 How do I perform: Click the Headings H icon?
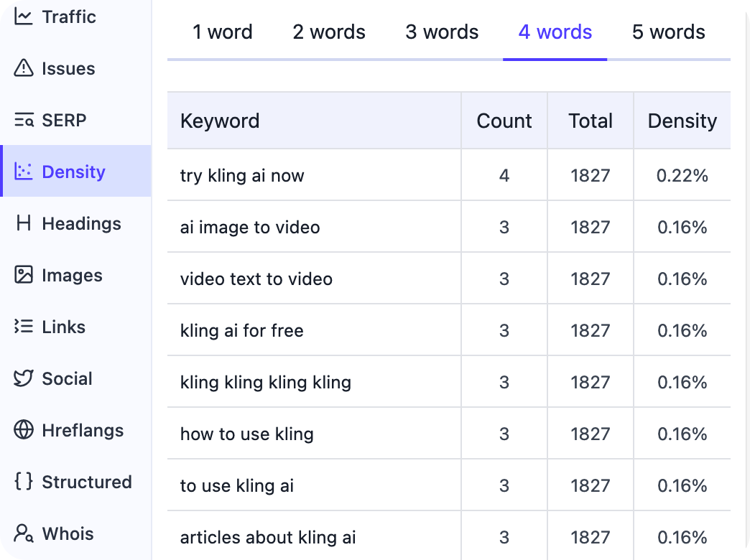tap(24, 223)
